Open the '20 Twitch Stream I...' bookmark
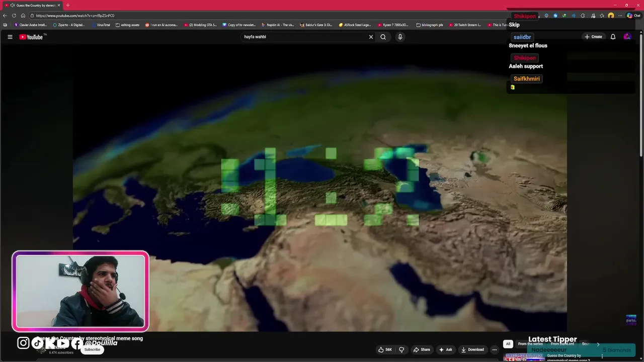The image size is (644, 362). click(465, 25)
